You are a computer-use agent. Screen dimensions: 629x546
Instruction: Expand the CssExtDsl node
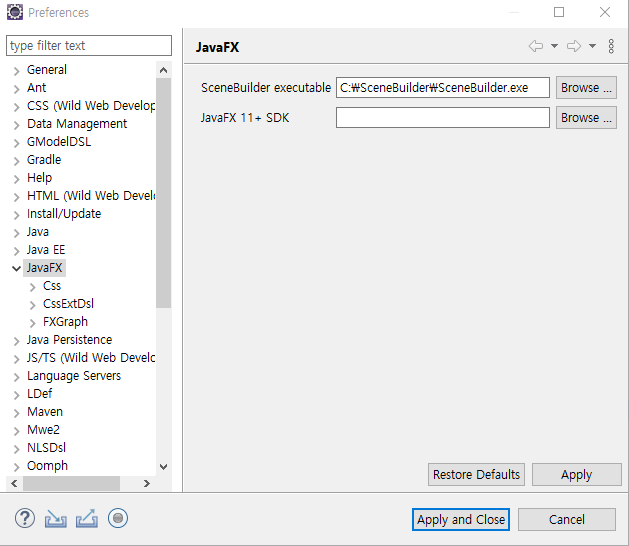[x=32, y=305]
